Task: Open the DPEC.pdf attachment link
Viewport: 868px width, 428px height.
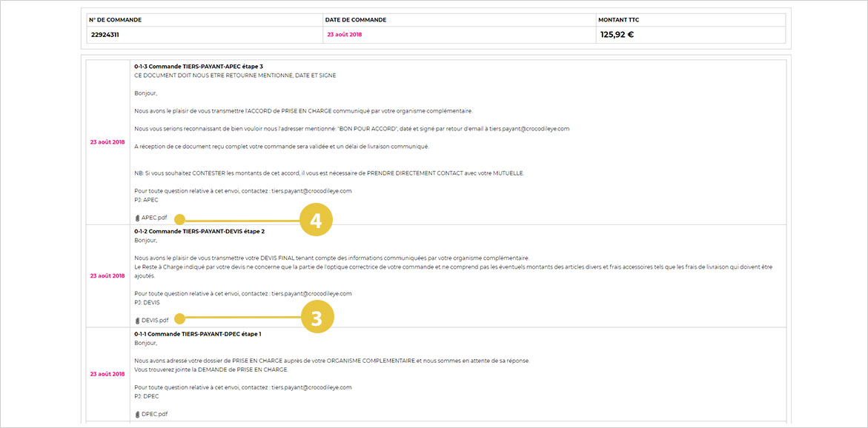Action: [153, 414]
